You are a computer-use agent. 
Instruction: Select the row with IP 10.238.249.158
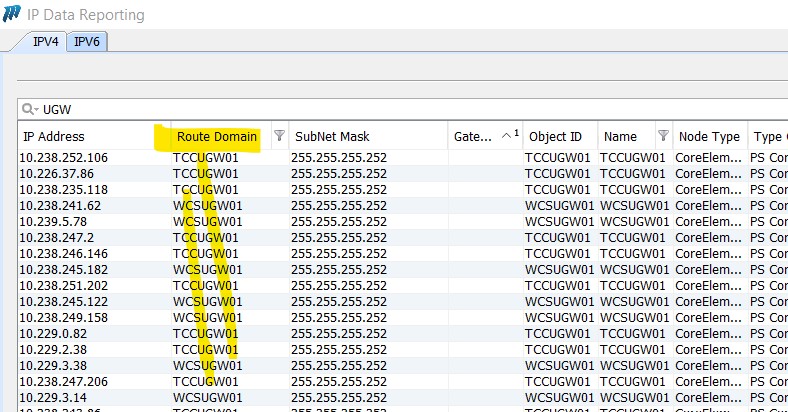[x=65, y=318]
